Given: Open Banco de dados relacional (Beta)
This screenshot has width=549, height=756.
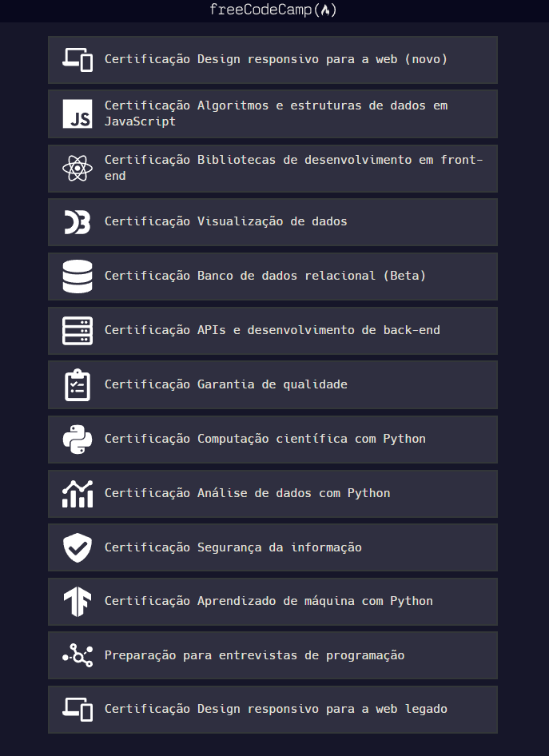Looking at the screenshot, I should [273, 277].
